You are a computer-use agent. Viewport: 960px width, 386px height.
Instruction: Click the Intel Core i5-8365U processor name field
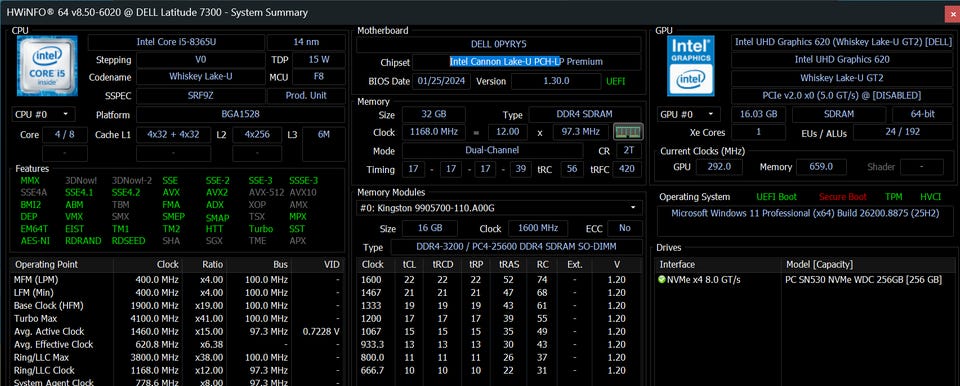pyautogui.click(x=176, y=42)
